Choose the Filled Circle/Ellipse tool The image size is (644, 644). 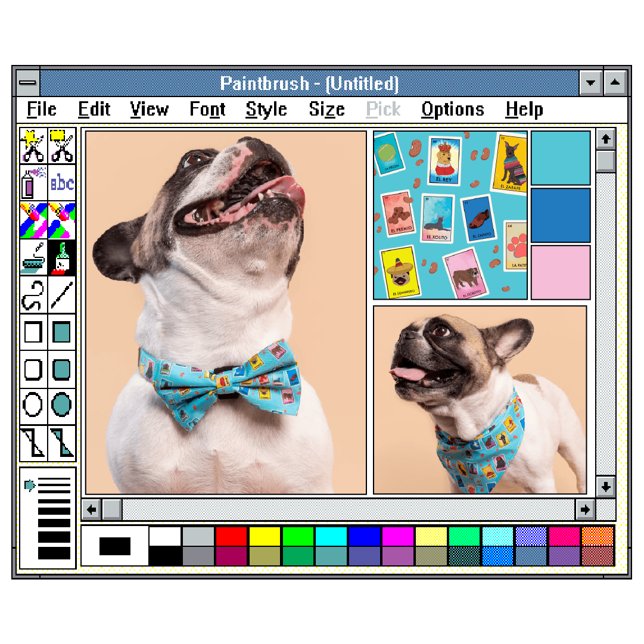(61, 406)
